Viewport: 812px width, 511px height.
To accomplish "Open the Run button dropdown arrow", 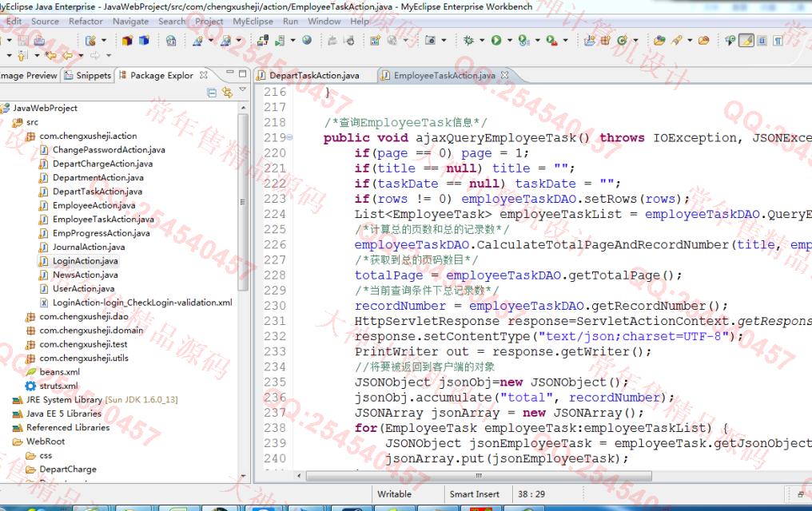I will click(509, 40).
